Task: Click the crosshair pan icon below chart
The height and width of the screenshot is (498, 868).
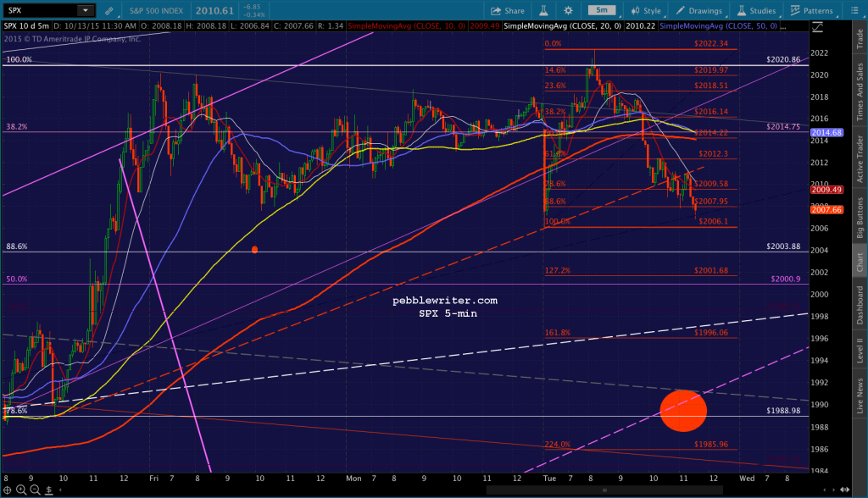Action: (x=7, y=490)
